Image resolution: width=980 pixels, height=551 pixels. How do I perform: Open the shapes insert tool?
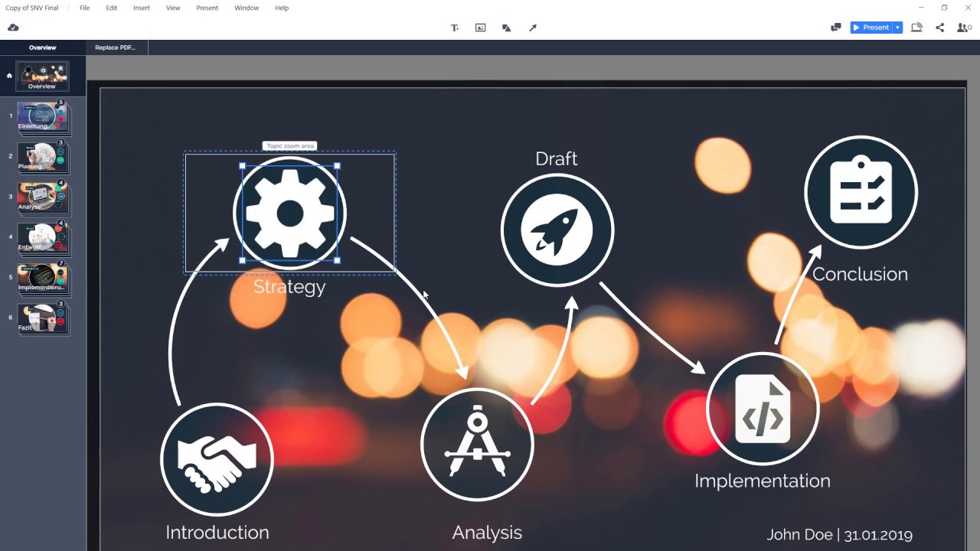click(x=506, y=28)
